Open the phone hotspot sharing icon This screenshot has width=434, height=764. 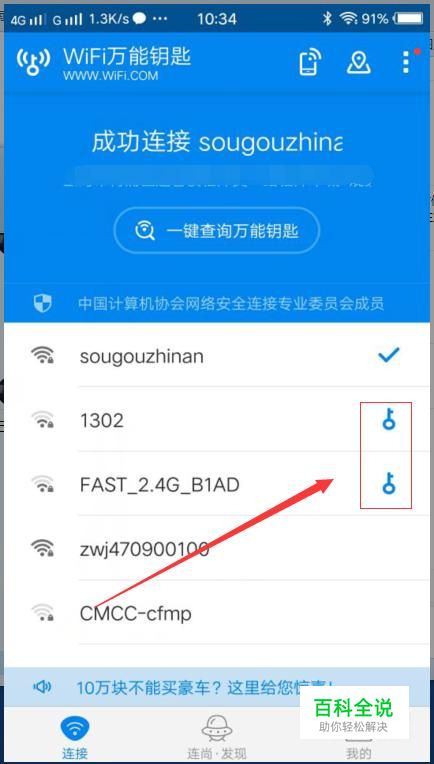310,61
